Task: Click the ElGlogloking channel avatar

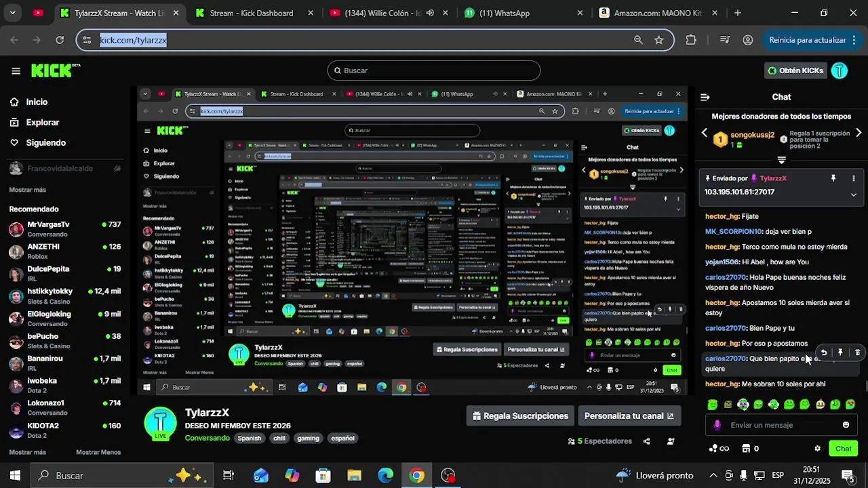Action: tap(16, 319)
